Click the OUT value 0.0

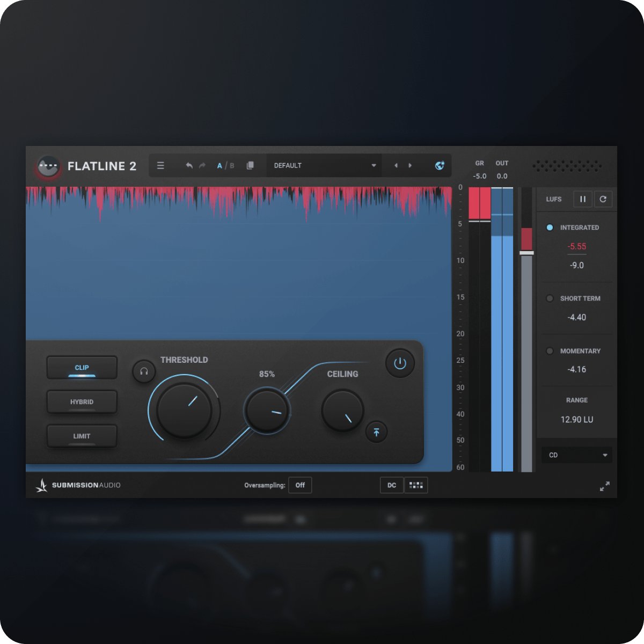tap(502, 176)
